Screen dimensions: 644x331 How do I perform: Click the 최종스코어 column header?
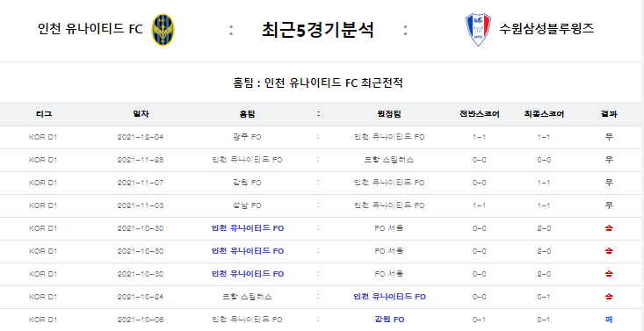click(x=544, y=114)
